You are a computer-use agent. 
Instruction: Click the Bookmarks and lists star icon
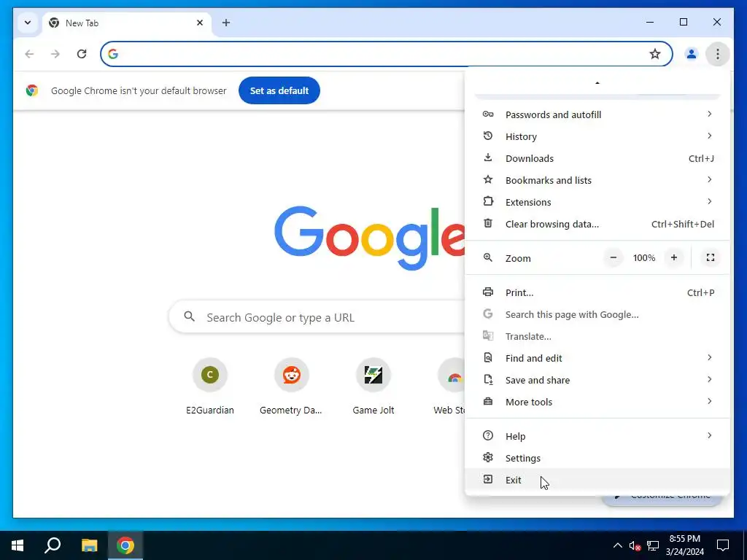click(x=488, y=179)
